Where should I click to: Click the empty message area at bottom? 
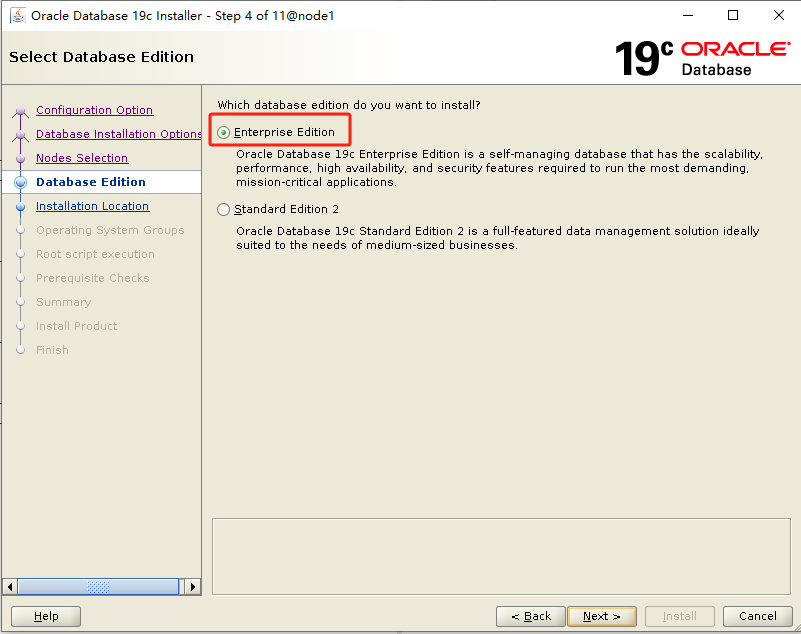501,556
